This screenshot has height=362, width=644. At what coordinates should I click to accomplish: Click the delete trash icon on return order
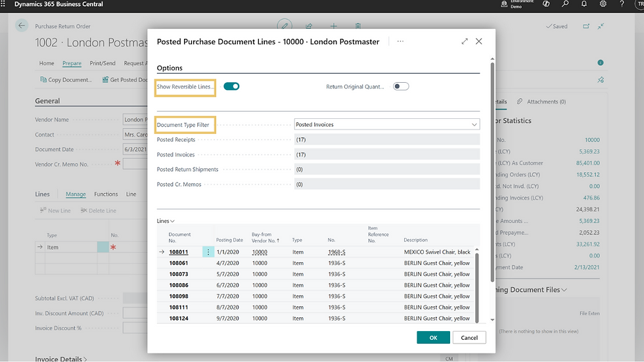[x=358, y=26]
